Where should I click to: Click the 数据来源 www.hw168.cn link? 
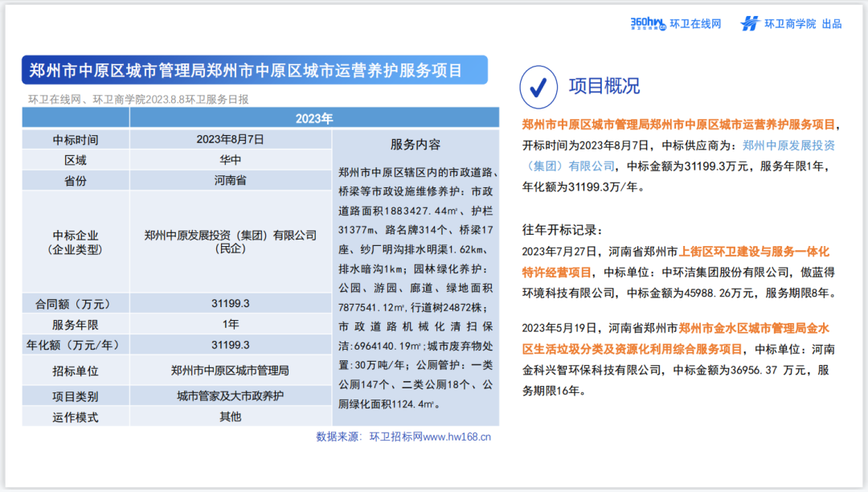[403, 437]
